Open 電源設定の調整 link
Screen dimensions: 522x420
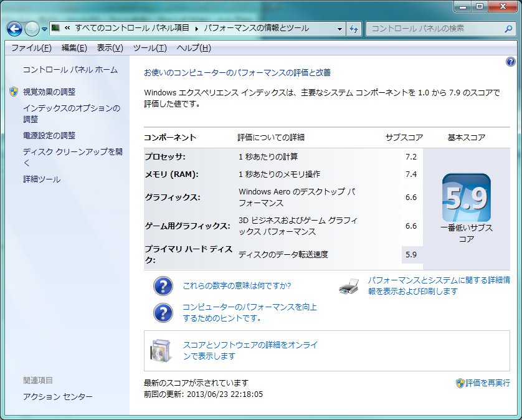coord(49,136)
